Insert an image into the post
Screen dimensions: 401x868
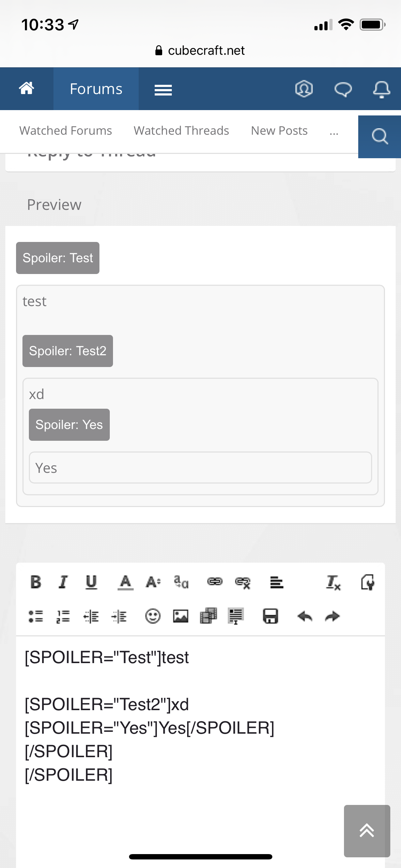(x=181, y=616)
